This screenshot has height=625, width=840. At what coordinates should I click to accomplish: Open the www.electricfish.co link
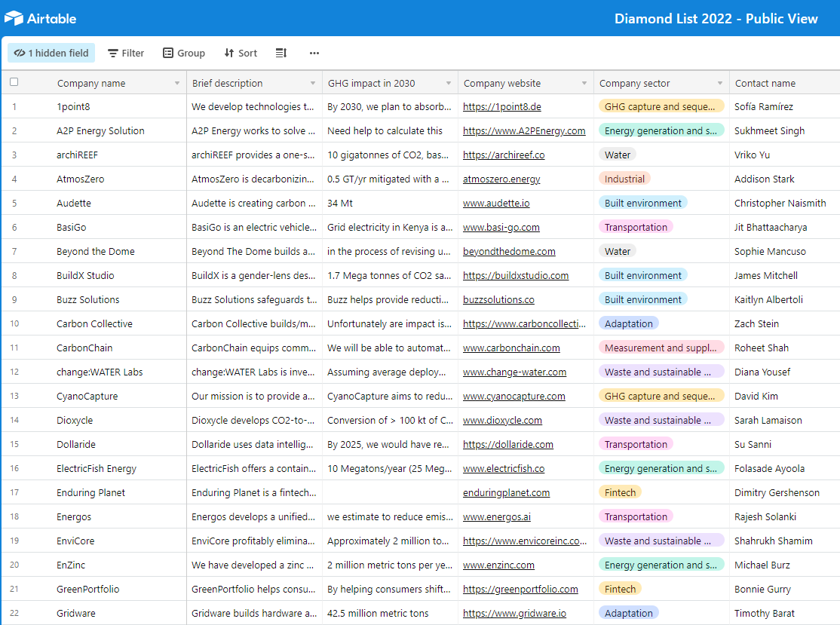[504, 468]
